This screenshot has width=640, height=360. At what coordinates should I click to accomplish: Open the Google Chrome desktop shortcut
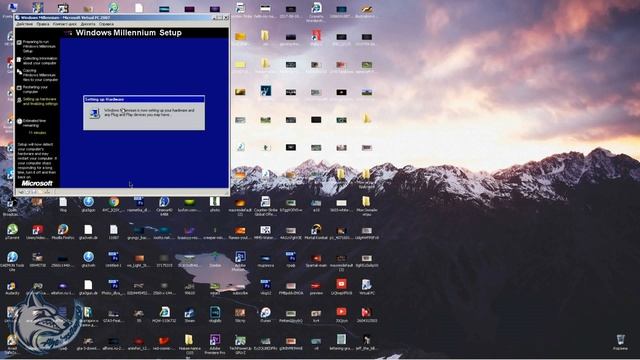point(113,204)
